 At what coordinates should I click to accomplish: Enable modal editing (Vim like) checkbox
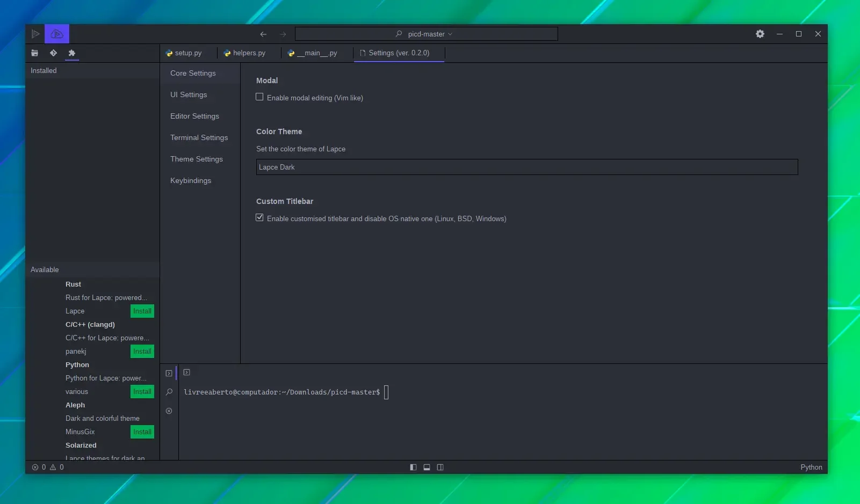click(x=259, y=97)
